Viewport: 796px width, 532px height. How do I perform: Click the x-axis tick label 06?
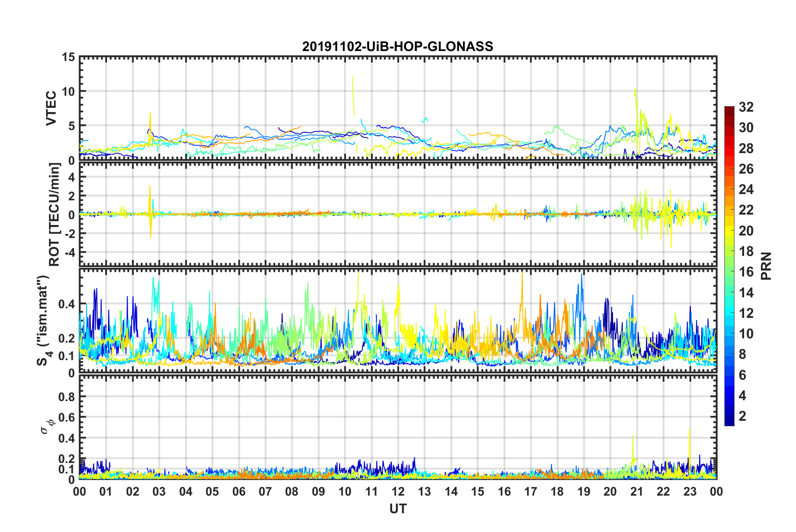pos(239,491)
